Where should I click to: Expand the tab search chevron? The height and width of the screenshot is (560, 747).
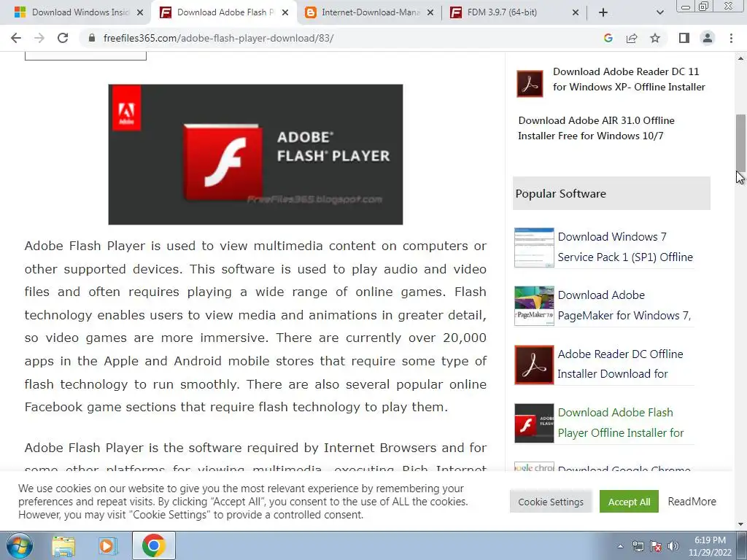coord(659,12)
